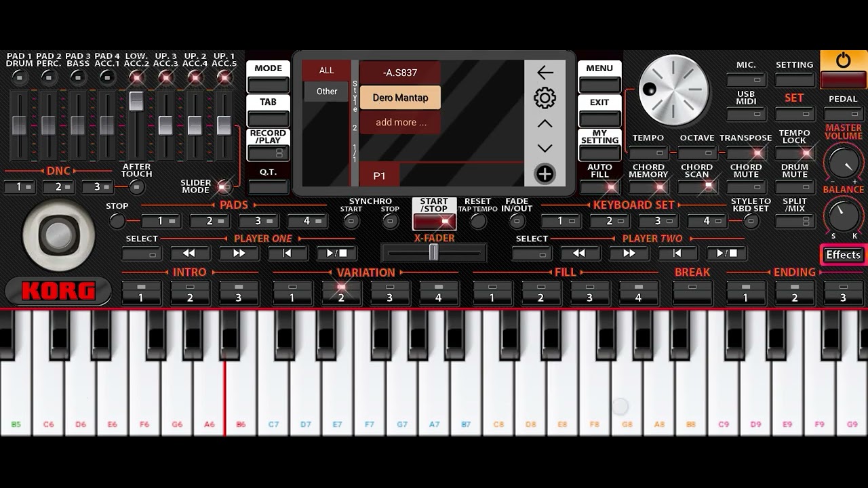Click the Balance knob
The image size is (868, 488).
(842, 216)
